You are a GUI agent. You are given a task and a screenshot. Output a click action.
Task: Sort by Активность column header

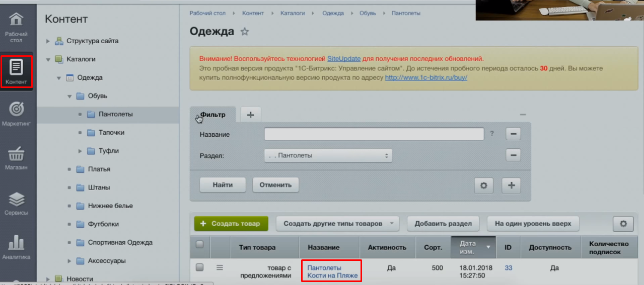(x=387, y=247)
